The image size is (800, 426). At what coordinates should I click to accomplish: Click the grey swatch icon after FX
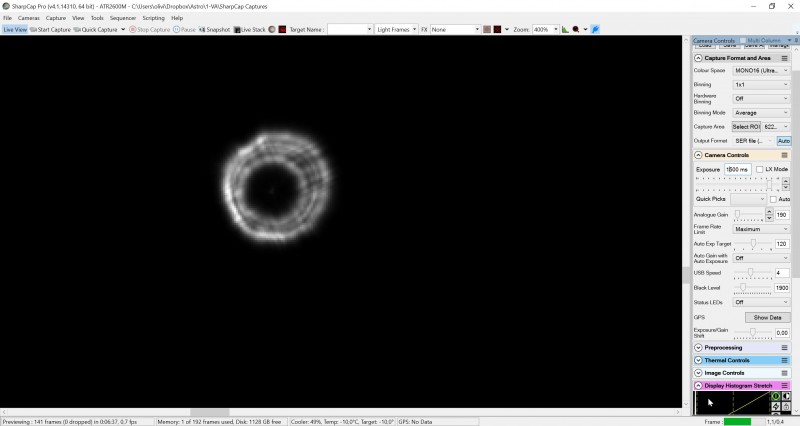click(487, 30)
